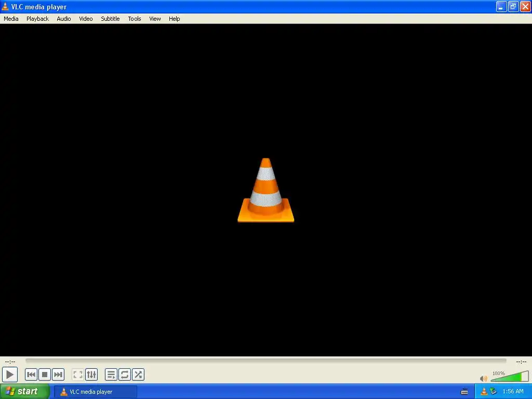Click the elapsed time label
Viewport: 532px width, 399px height.
(x=10, y=362)
